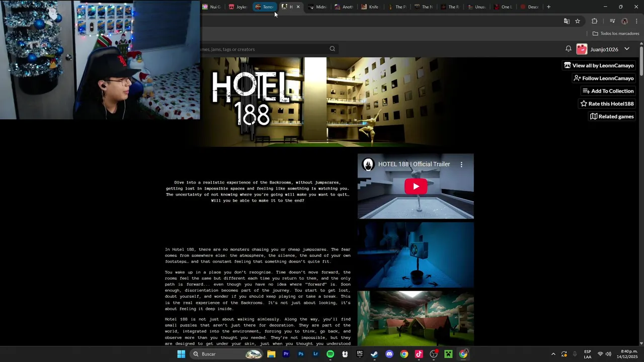
Task: Expand the Juanjo1026 account dropdown arrow
Action: coord(627,49)
